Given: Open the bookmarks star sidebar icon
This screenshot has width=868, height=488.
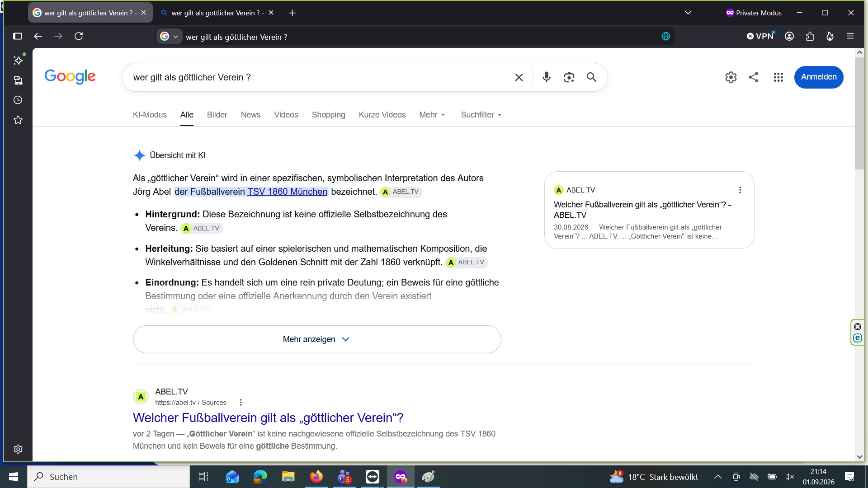Looking at the screenshot, I should [x=18, y=120].
